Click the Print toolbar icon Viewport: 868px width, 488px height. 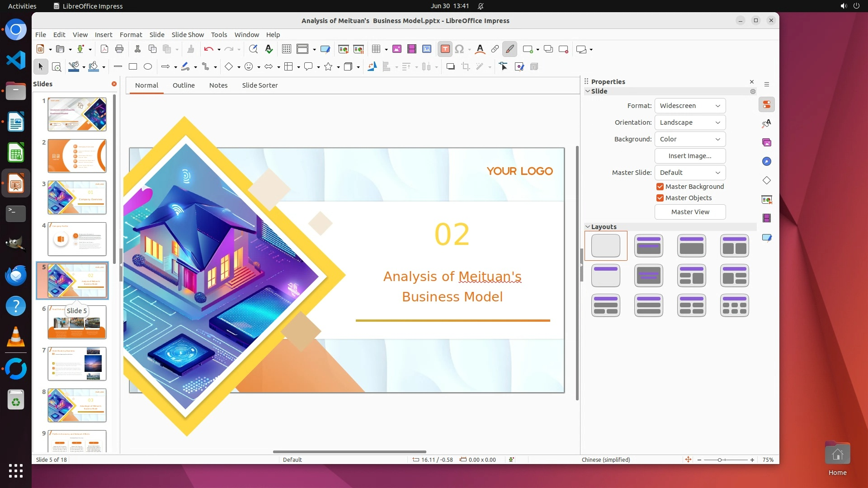(x=119, y=49)
